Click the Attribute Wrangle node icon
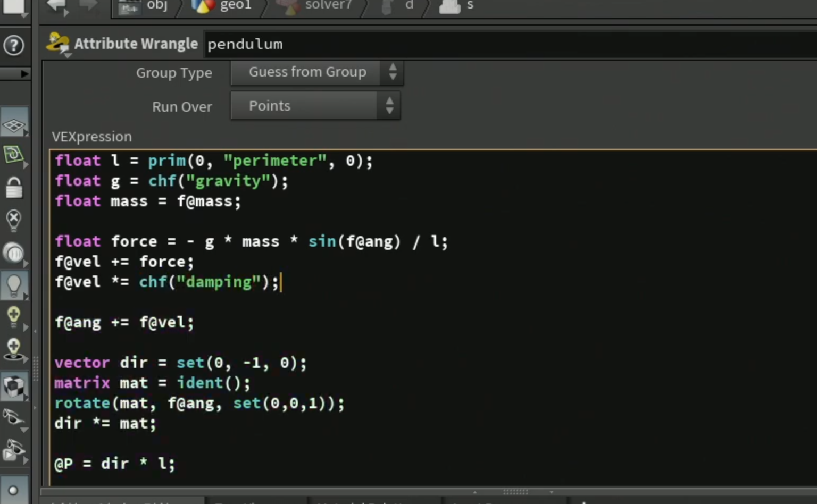The image size is (817, 504). click(57, 44)
